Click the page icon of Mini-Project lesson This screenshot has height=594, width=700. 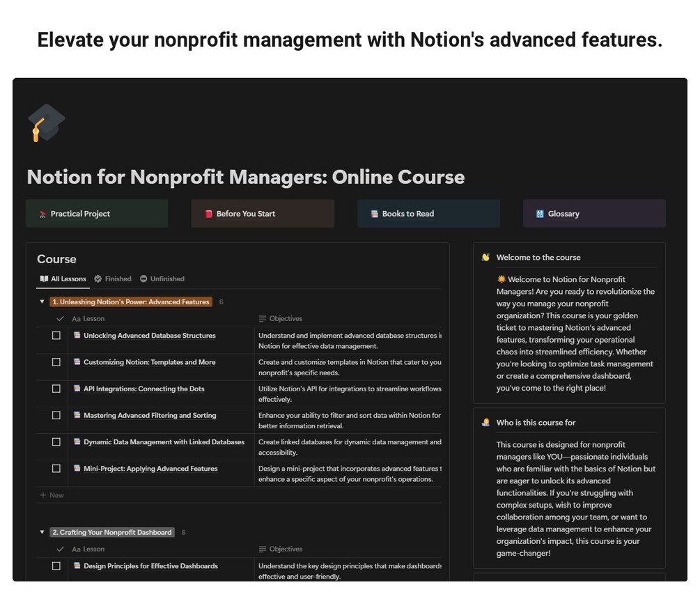coord(77,469)
